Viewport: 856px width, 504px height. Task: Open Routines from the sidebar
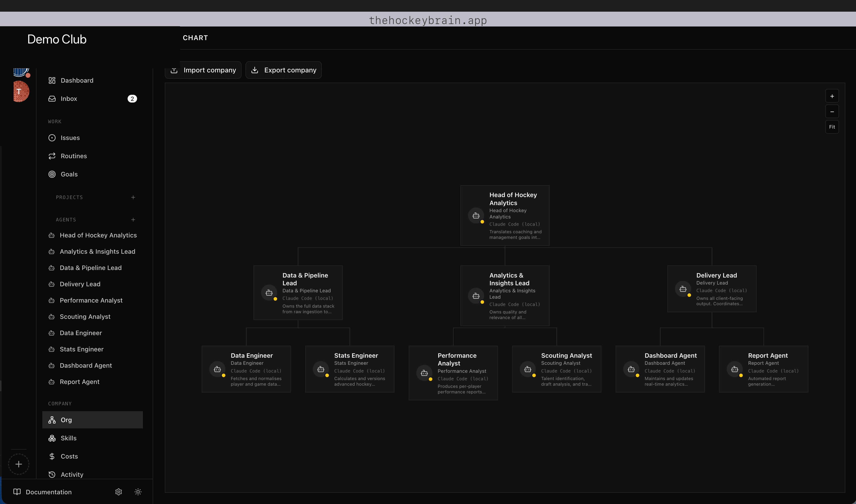[x=74, y=156]
